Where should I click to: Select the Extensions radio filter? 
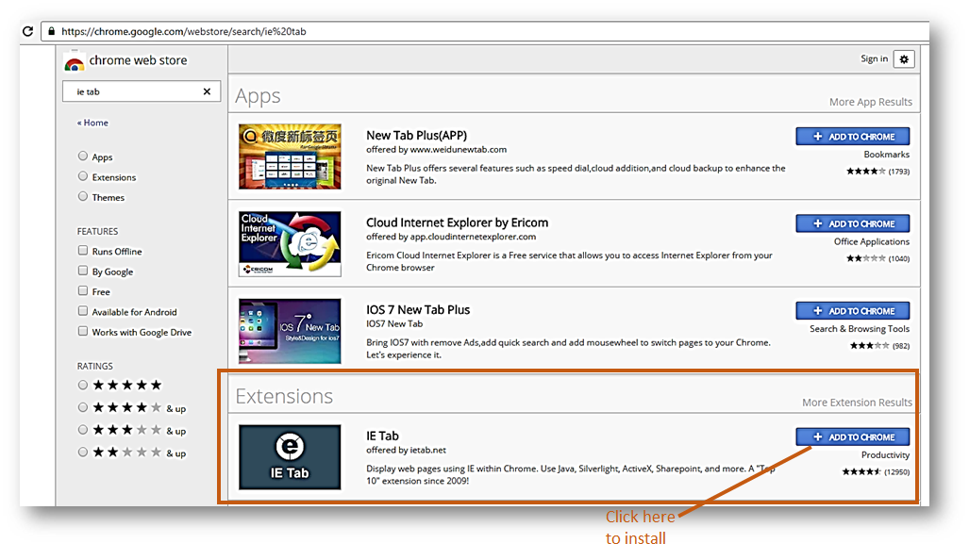[x=83, y=176]
